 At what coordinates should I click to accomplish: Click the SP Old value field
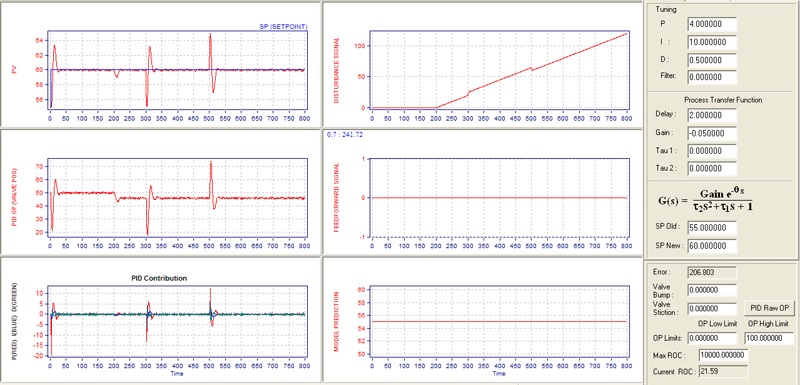[712, 227]
